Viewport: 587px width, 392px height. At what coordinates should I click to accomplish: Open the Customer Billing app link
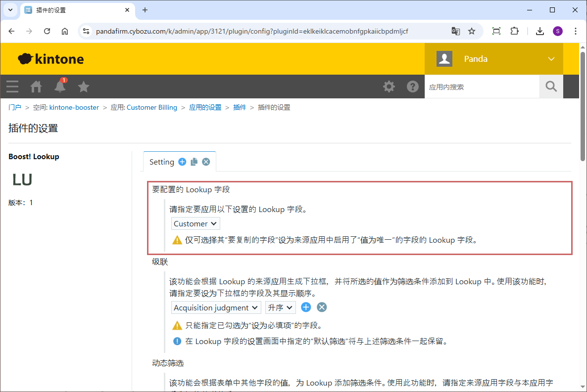pyautogui.click(x=151, y=107)
